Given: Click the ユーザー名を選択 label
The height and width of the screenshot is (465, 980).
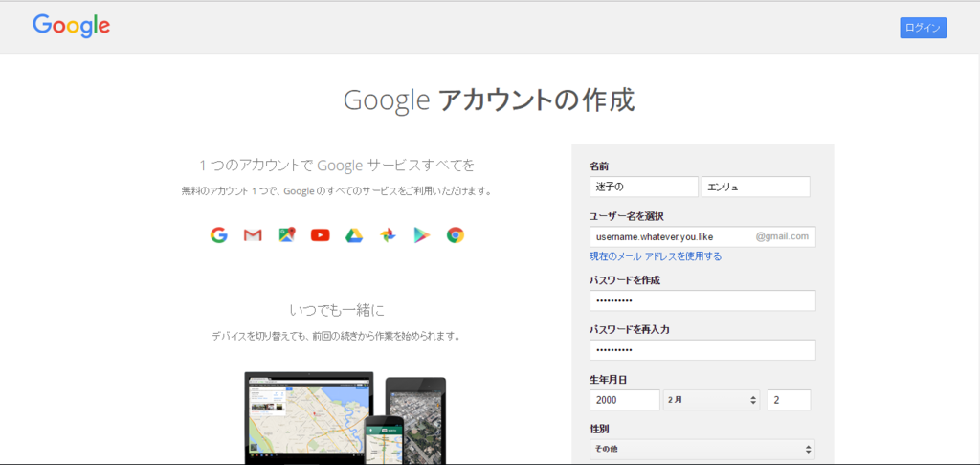Looking at the screenshot, I should pyautogui.click(x=626, y=216).
